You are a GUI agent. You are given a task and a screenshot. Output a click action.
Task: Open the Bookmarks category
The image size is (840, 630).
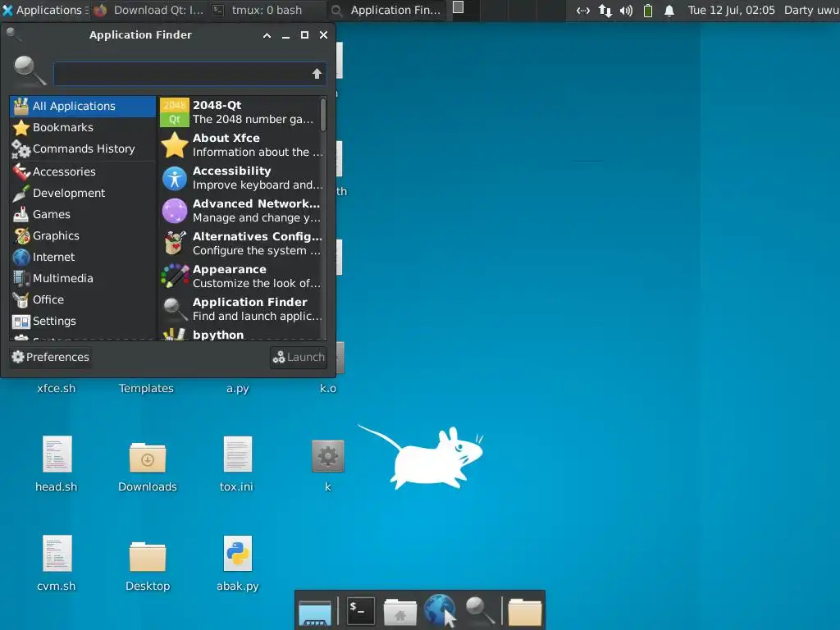83,127
